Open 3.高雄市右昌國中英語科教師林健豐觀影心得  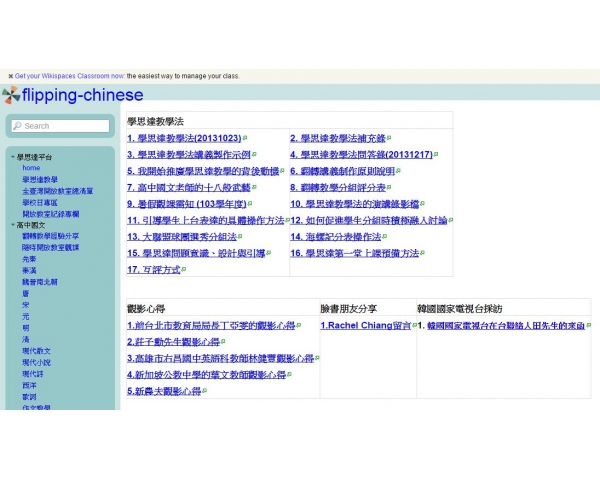coord(221,358)
